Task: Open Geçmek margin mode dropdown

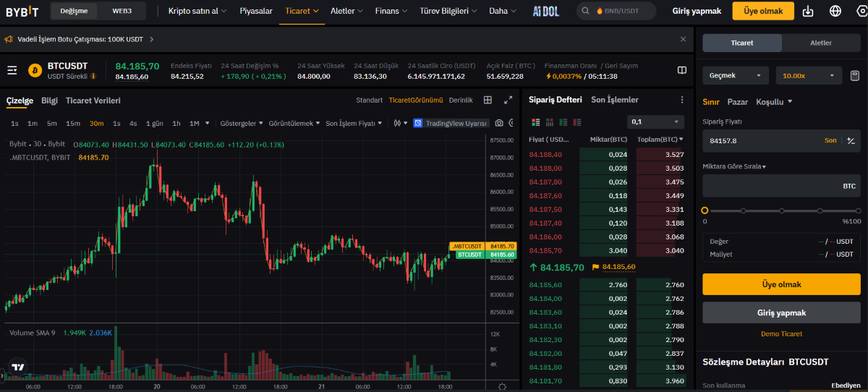Action: pos(736,75)
